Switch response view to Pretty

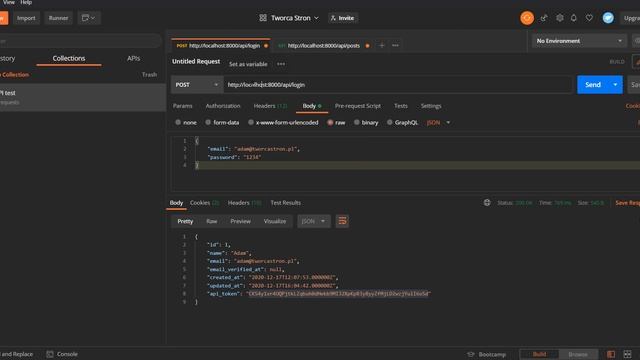pyautogui.click(x=185, y=221)
